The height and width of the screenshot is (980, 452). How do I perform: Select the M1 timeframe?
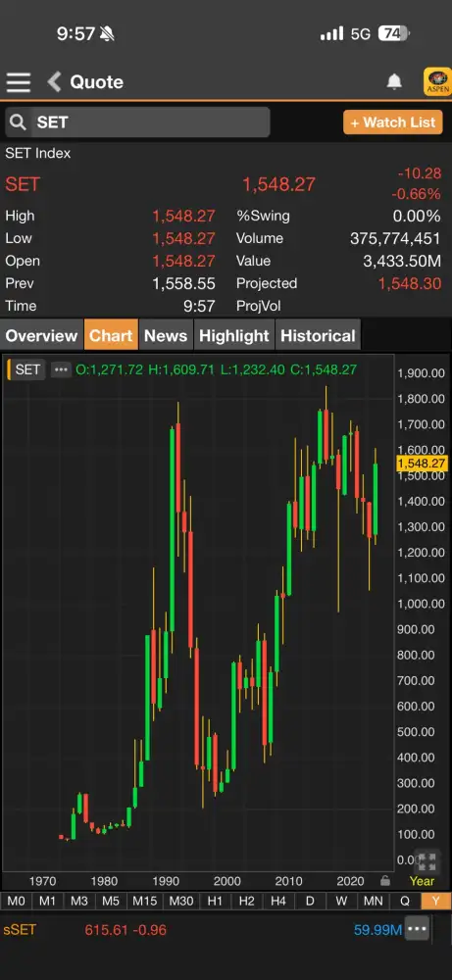click(x=47, y=901)
